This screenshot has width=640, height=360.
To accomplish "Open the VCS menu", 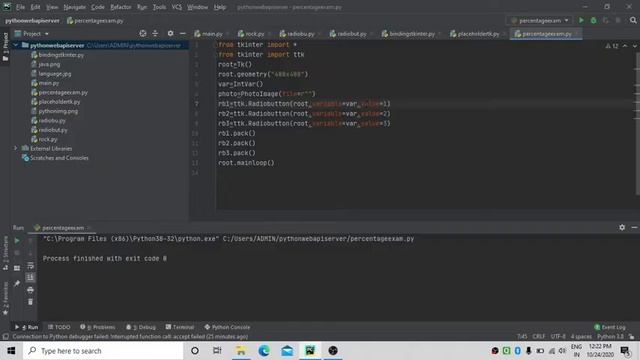I will point(177,7).
